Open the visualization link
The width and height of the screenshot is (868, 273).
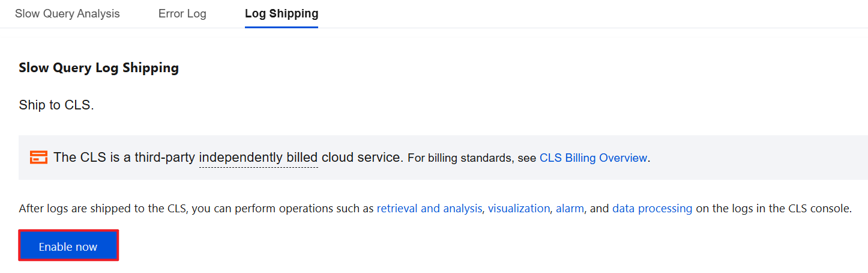click(x=519, y=209)
